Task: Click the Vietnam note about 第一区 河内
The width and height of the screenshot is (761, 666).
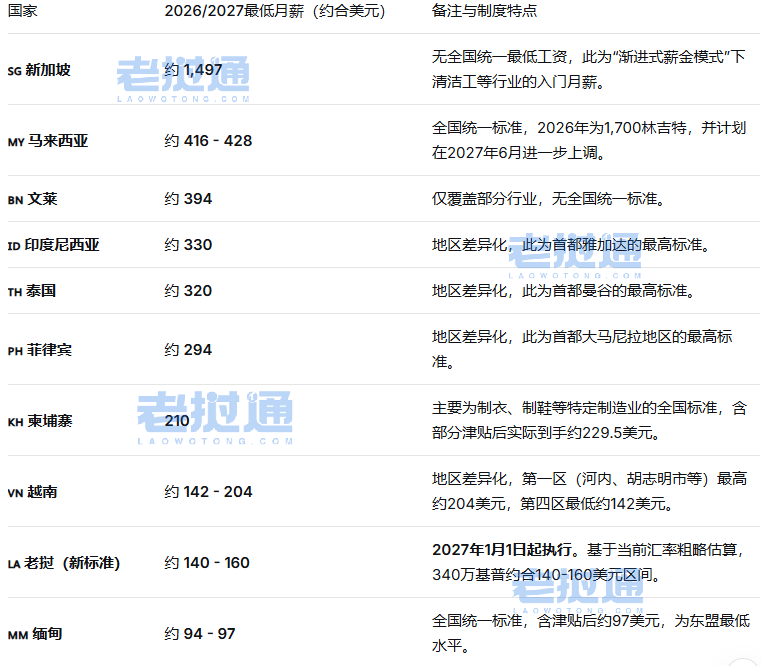Action: coord(589,491)
